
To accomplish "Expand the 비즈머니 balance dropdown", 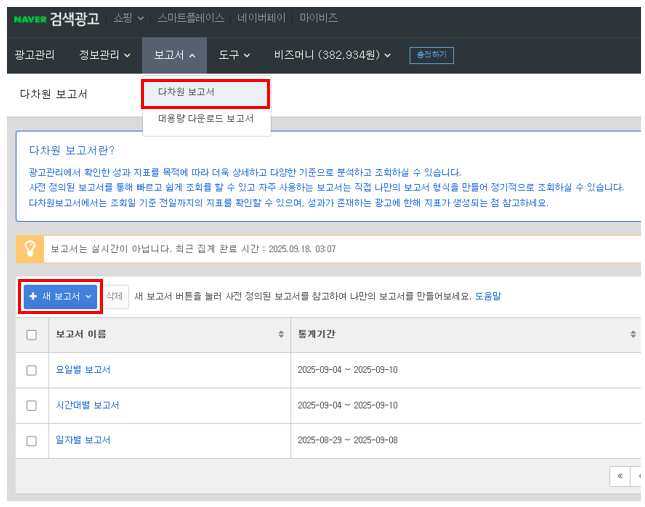I will pos(332,55).
